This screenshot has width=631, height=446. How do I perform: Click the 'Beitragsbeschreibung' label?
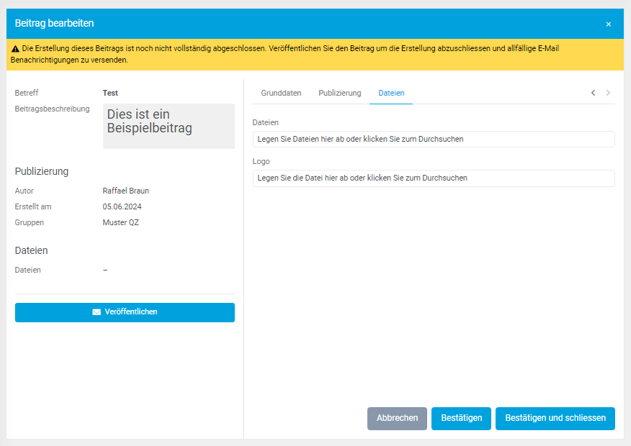coord(52,109)
